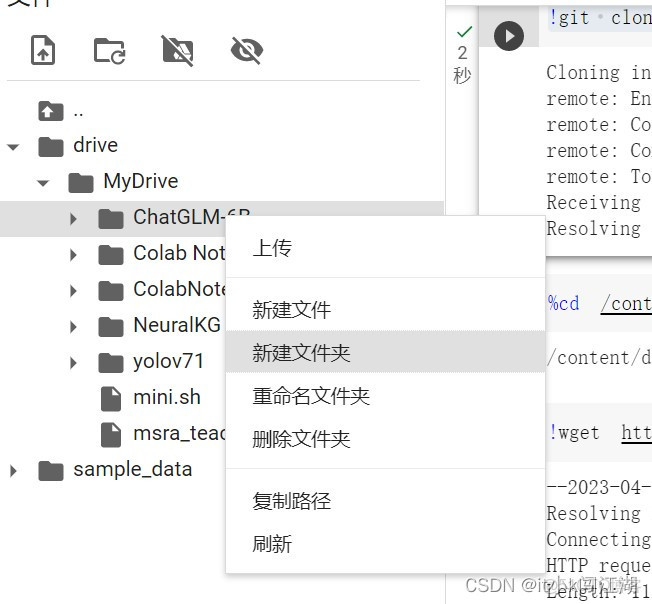Choose 复制路径 from the context menu
The height and width of the screenshot is (604, 652).
click(385, 500)
